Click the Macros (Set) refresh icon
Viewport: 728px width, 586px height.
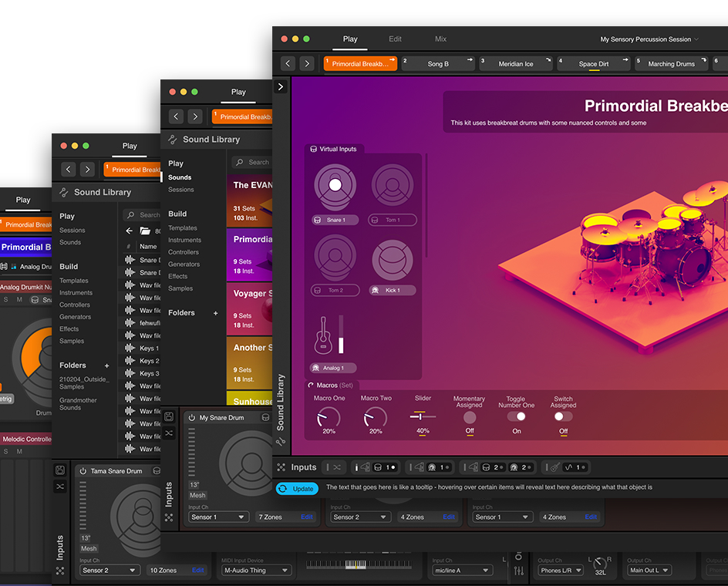point(311,385)
